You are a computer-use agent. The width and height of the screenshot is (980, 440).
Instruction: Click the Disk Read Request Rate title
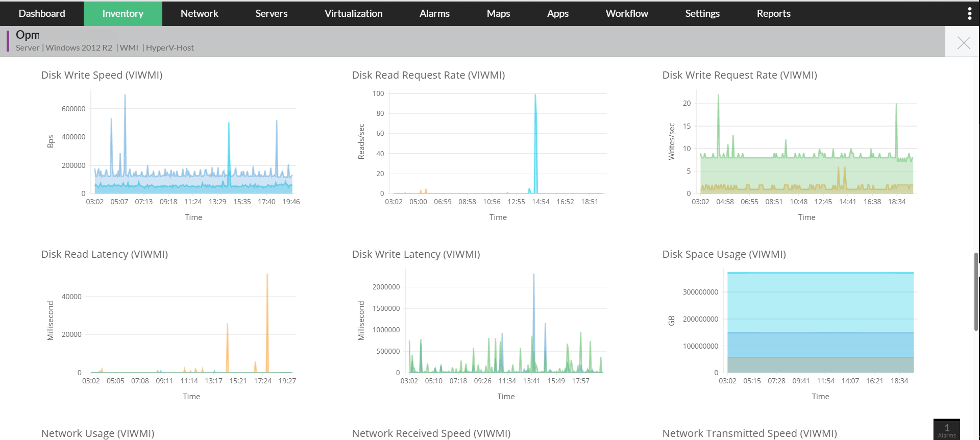[x=429, y=75]
